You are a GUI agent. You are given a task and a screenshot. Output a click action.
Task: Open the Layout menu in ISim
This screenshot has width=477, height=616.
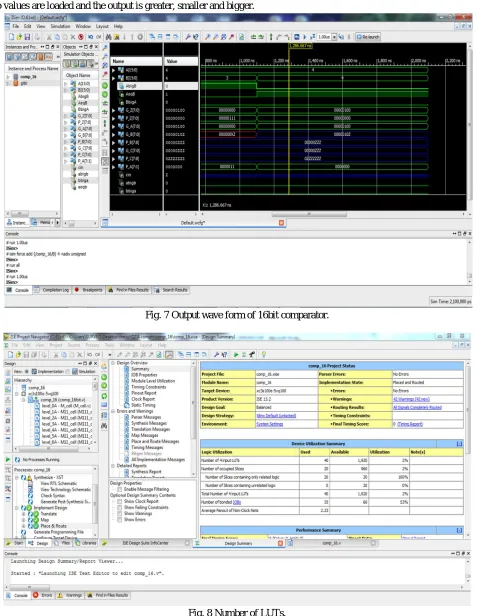pos(102,26)
